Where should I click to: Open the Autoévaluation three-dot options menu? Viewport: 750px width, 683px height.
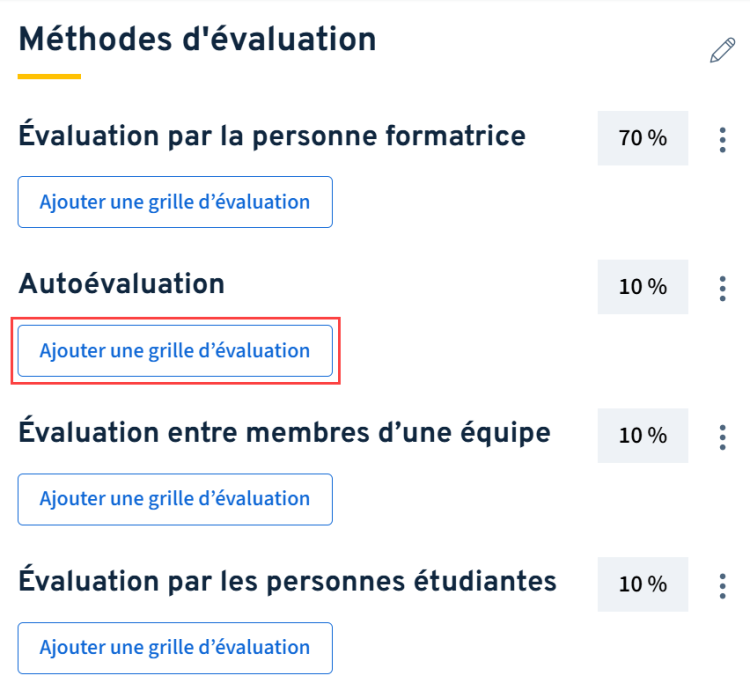pyautogui.click(x=722, y=288)
